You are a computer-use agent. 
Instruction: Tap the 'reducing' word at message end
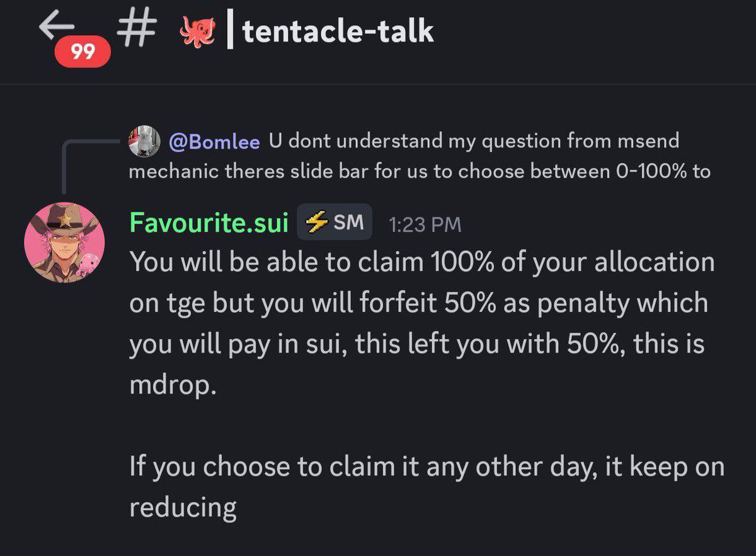[183, 507]
